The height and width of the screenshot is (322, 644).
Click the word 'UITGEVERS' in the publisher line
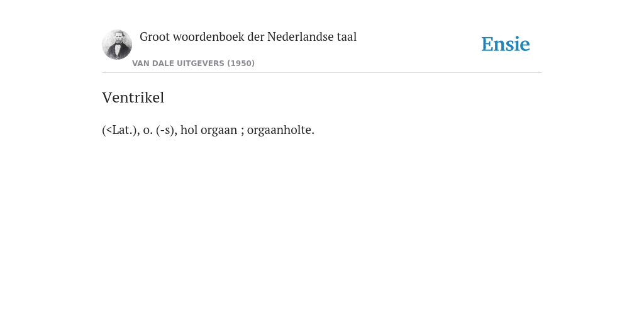[201, 64]
